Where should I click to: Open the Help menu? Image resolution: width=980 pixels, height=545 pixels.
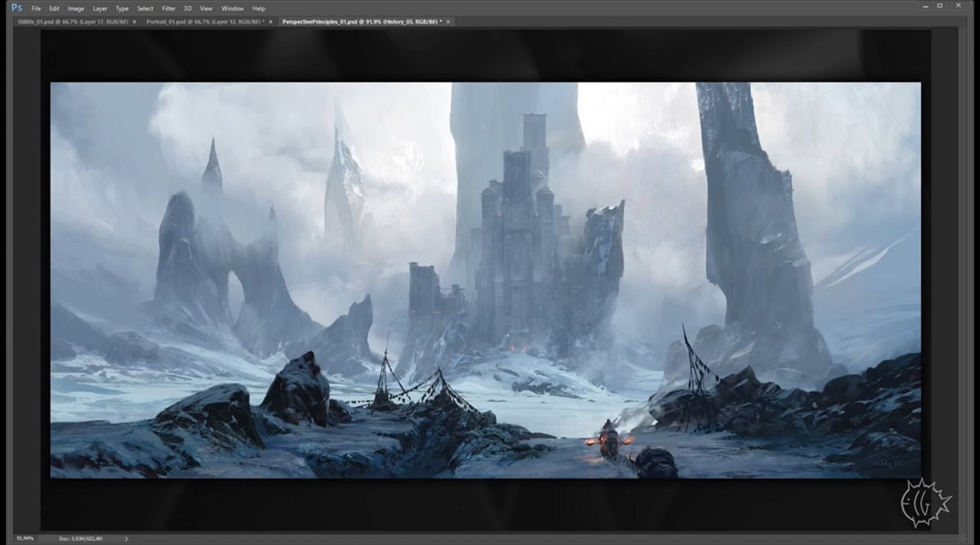[x=258, y=8]
